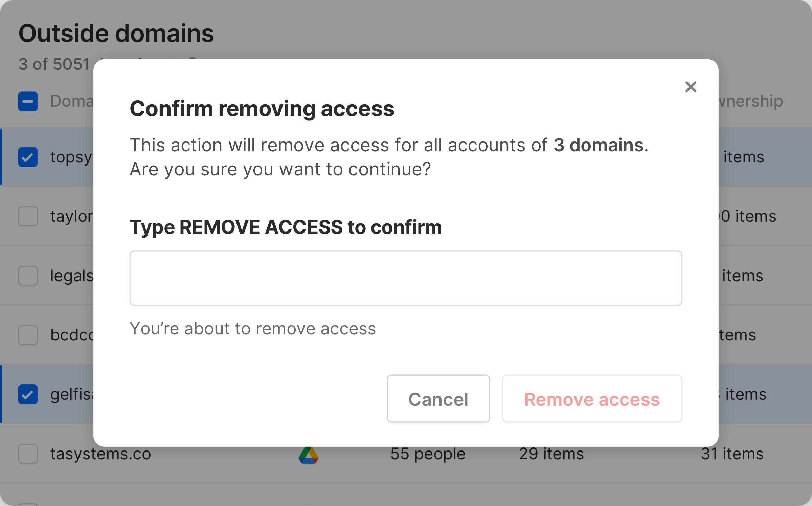Viewport: 812px width, 506px height.
Task: Check the taylor domain row
Action: point(27,216)
